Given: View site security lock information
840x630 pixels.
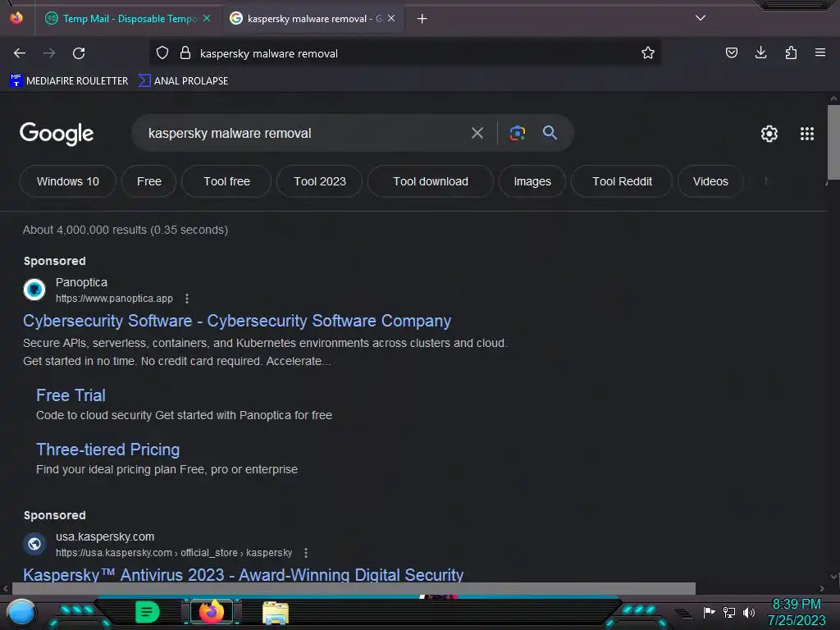Looking at the screenshot, I should (185, 53).
